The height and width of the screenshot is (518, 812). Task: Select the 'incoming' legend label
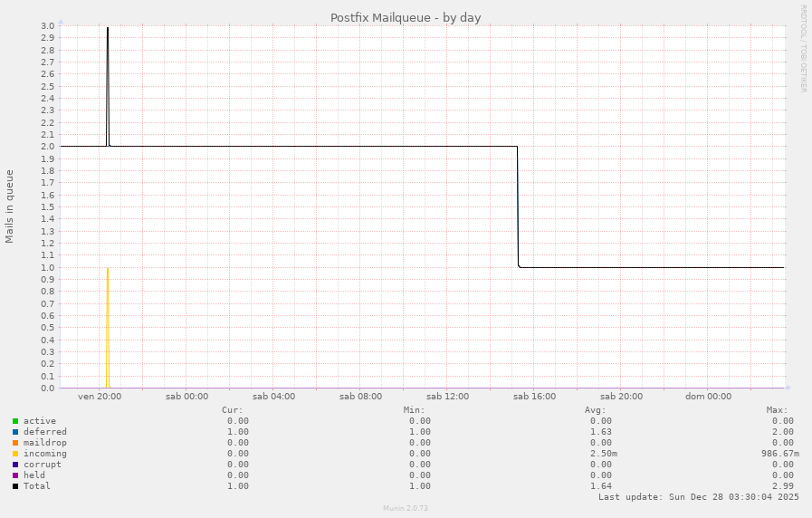(x=45, y=454)
